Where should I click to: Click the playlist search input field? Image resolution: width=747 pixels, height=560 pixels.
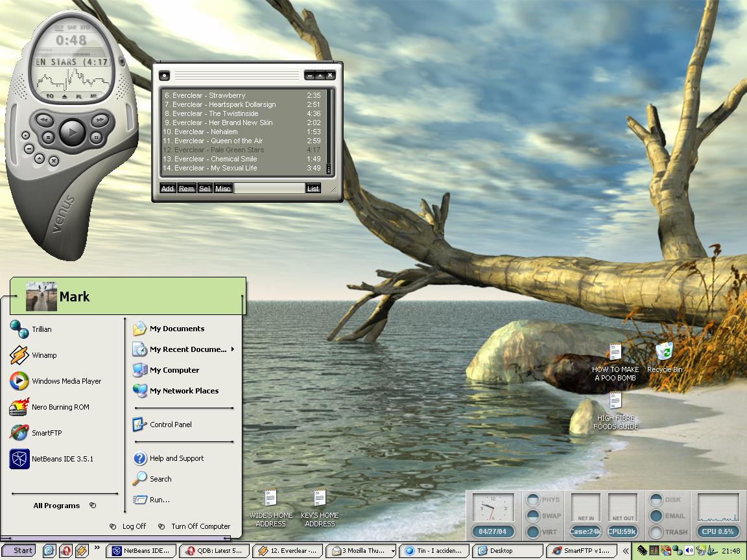(268, 189)
